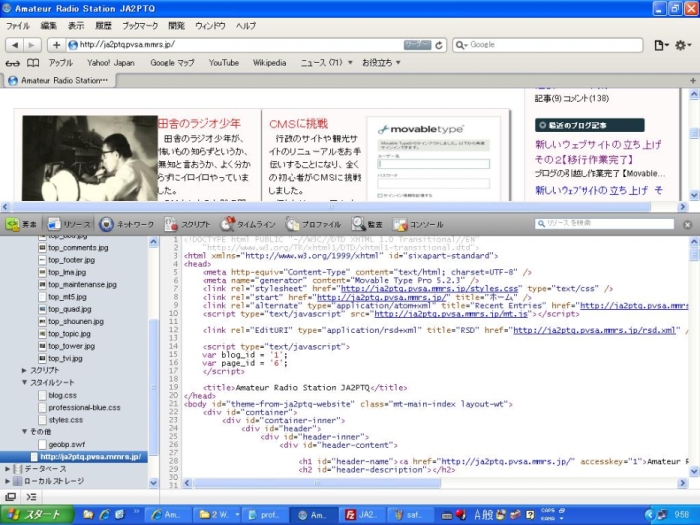Open the Yahoo! Japan bookmark
The height and width of the screenshot is (525, 700).
click(x=110, y=63)
